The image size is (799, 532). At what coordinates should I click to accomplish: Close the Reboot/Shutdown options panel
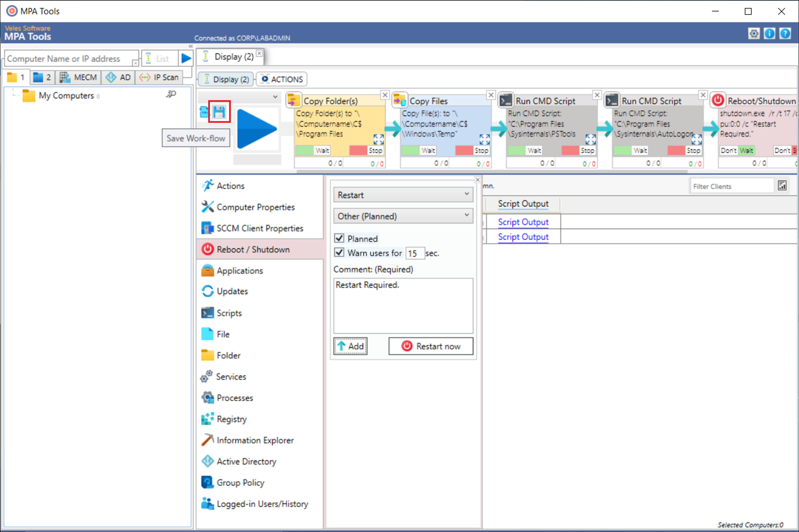pyautogui.click(x=477, y=180)
